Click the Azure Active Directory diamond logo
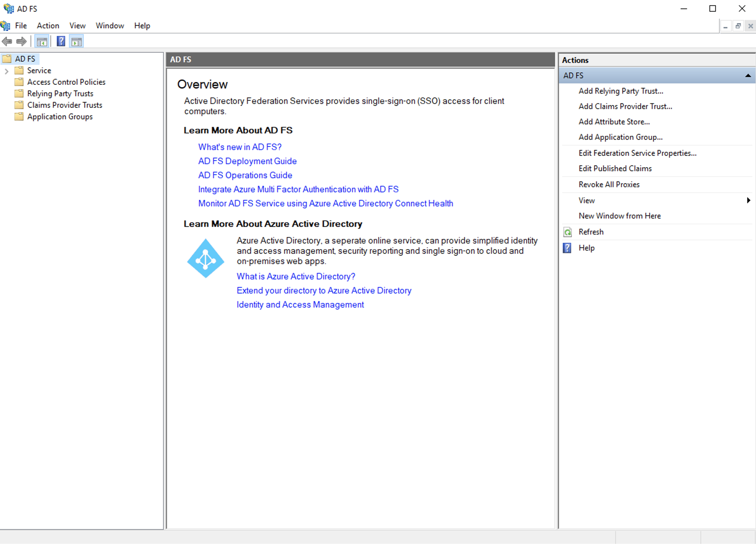The width and height of the screenshot is (756, 544). pyautogui.click(x=206, y=258)
